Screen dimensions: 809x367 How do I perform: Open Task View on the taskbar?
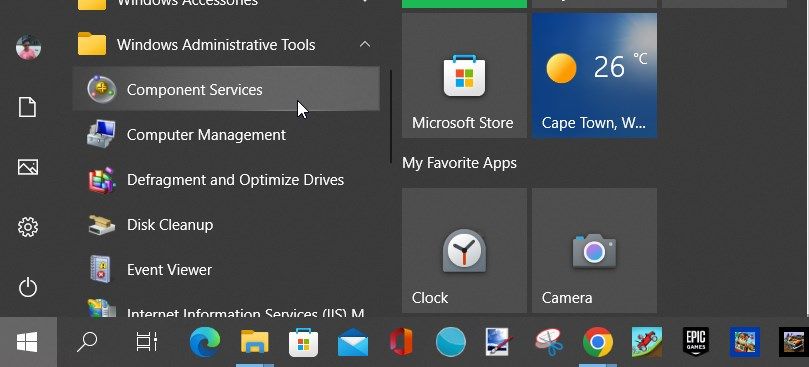(146, 342)
